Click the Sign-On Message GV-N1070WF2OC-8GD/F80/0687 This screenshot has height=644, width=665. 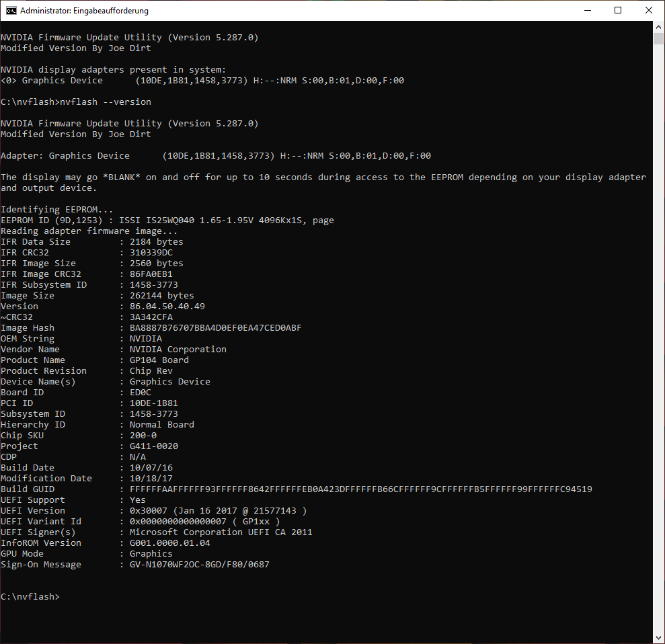(x=199, y=564)
